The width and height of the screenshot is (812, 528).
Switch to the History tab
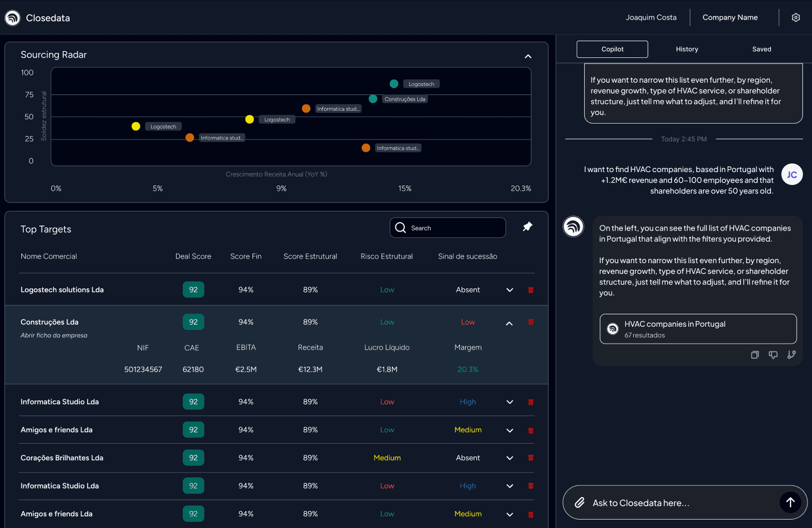click(687, 49)
